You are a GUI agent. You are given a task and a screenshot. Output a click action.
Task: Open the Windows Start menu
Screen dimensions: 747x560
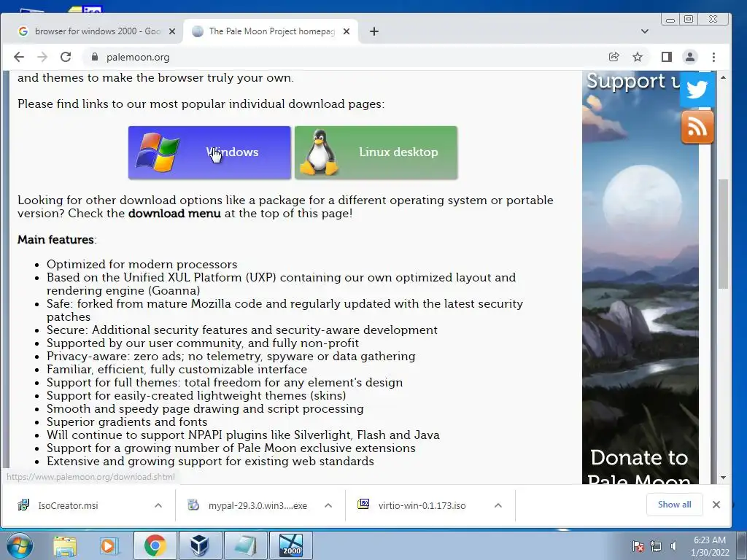coord(20,545)
